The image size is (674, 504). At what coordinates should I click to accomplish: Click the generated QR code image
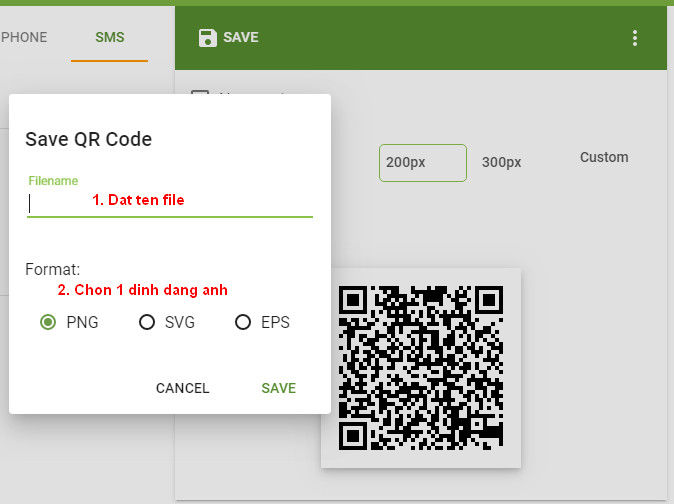pos(421,367)
